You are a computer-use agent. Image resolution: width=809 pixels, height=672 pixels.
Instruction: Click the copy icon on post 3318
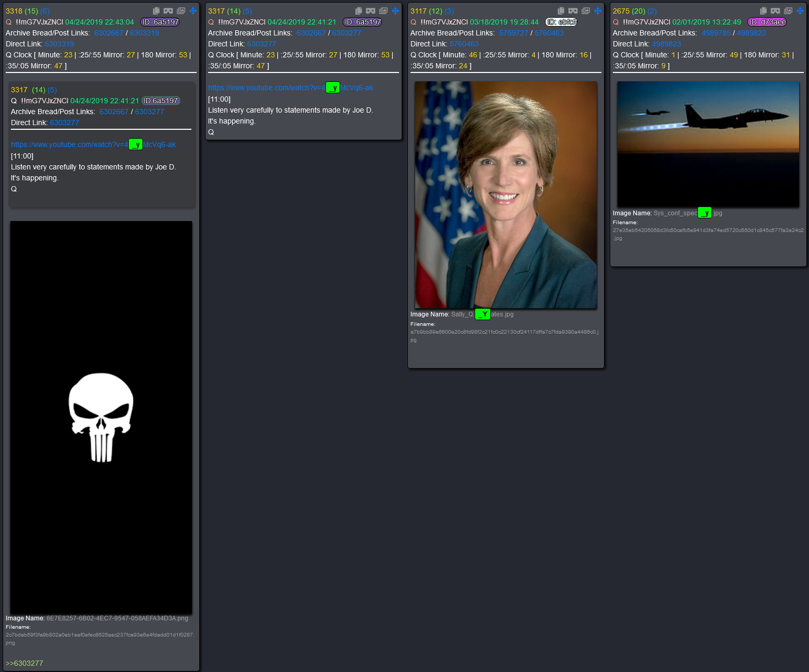[156, 11]
